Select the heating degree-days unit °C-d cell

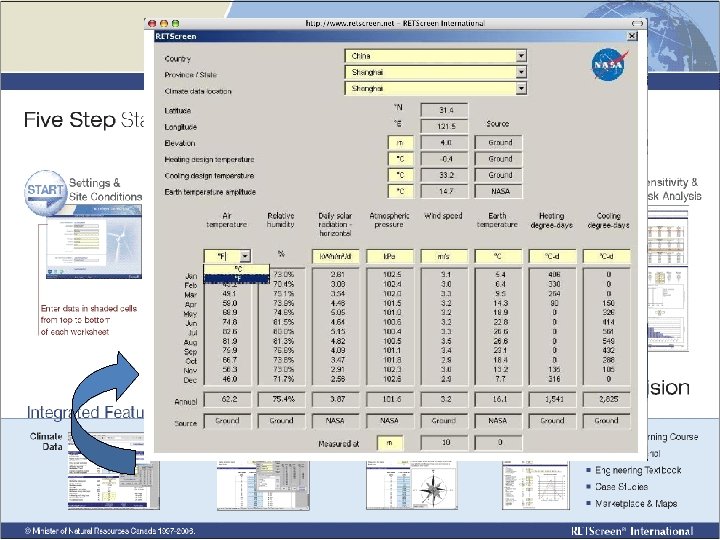tap(552, 256)
